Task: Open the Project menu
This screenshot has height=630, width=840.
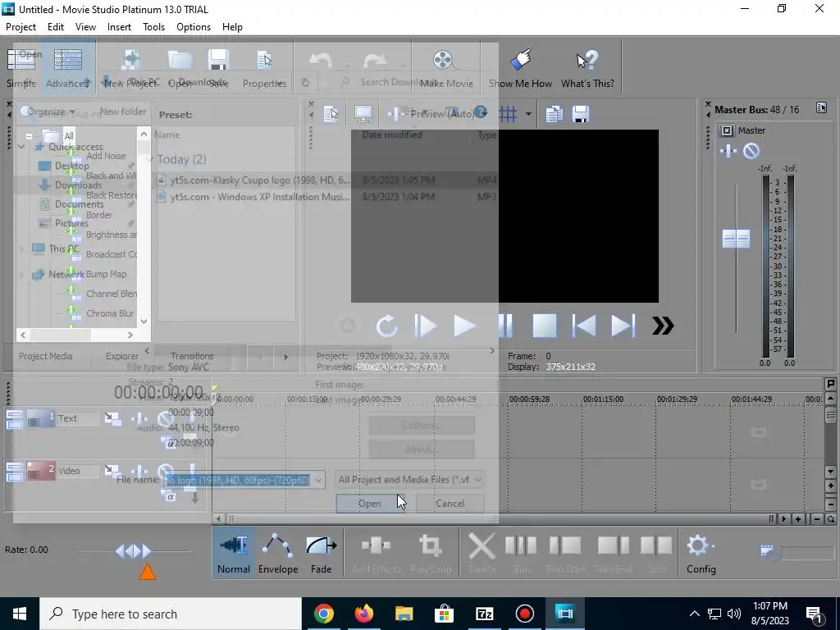Action: (21, 27)
